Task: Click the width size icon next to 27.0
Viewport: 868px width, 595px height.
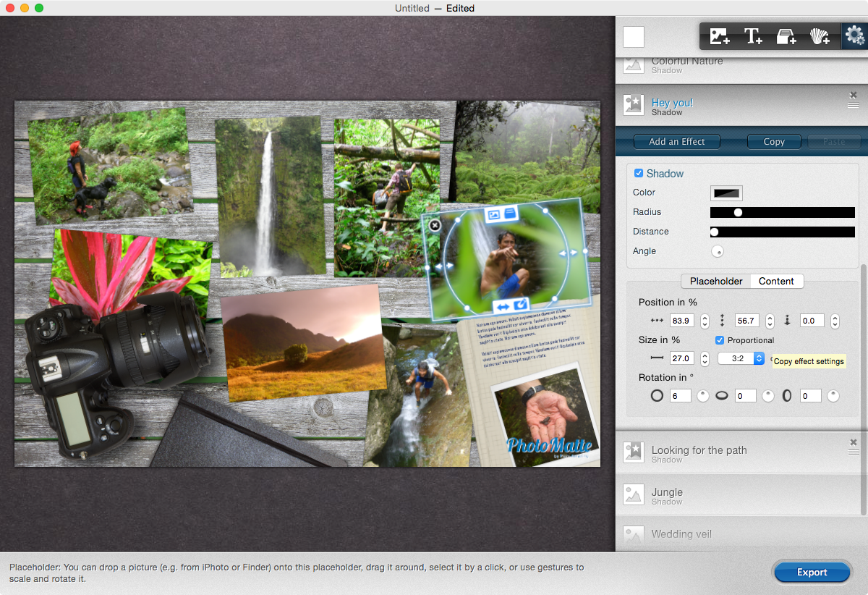Action: click(x=657, y=358)
